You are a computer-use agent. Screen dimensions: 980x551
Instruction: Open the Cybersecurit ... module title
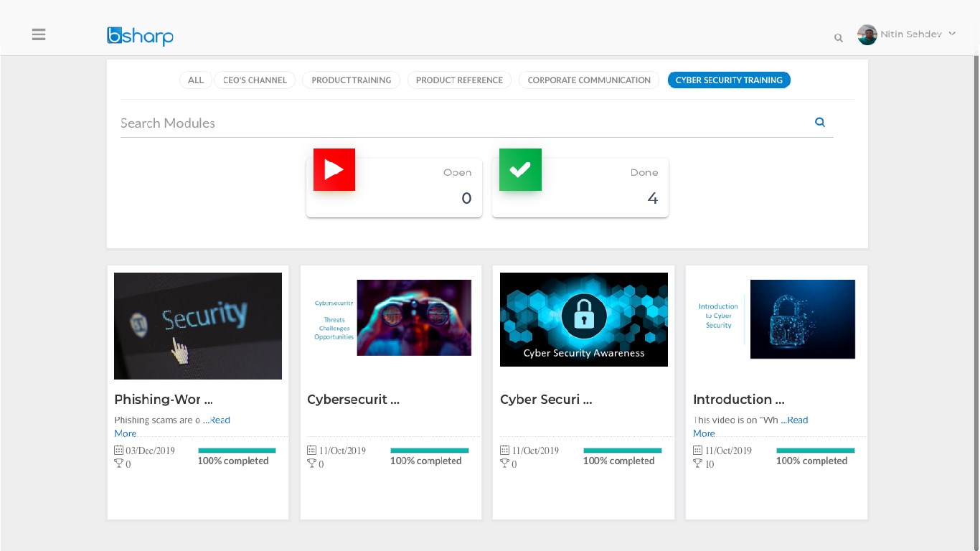353,400
